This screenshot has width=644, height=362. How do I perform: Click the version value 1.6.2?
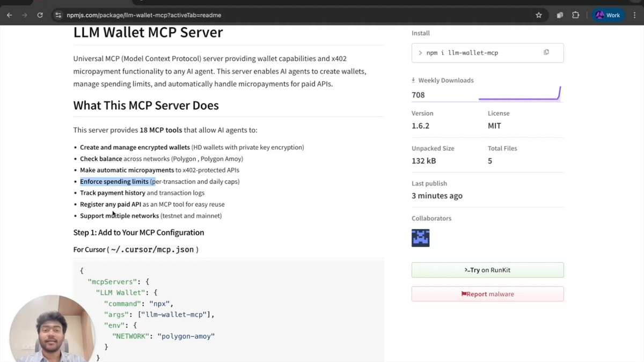coord(420,126)
